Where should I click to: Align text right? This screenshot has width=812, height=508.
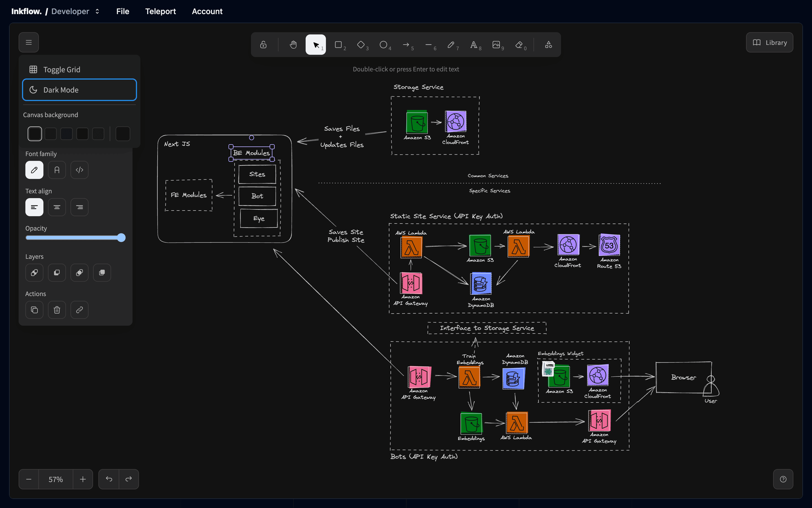80,207
